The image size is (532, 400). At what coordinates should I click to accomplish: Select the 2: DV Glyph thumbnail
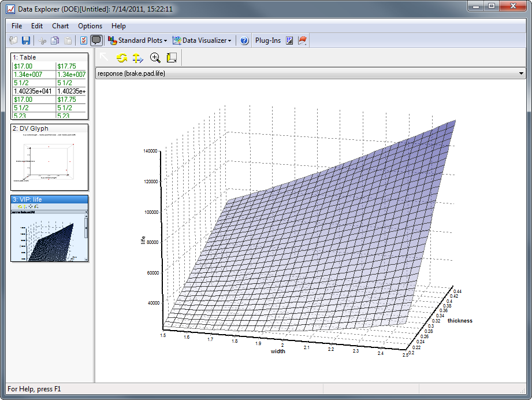(50, 157)
